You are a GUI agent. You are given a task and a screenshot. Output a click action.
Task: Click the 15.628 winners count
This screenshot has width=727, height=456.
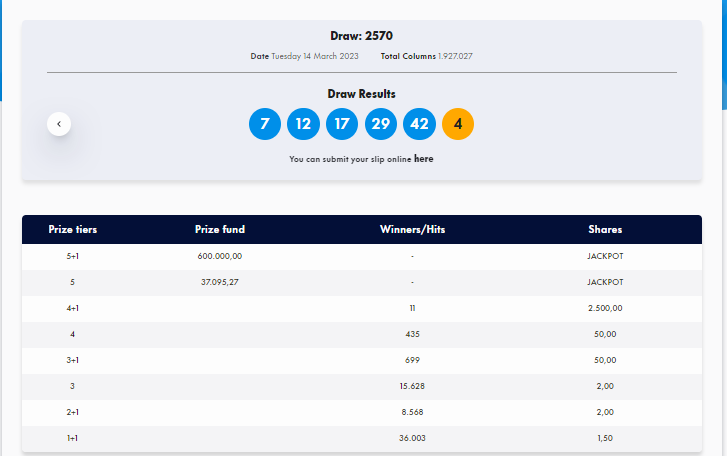point(412,386)
